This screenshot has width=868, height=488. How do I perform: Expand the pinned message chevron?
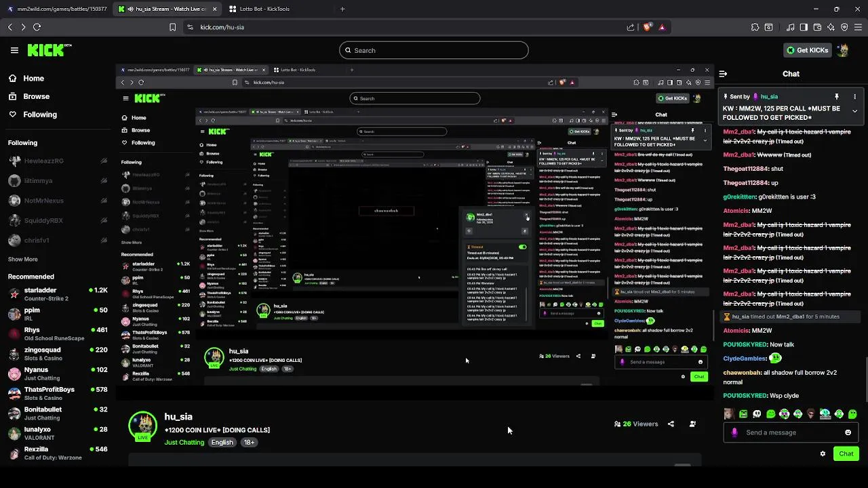pyautogui.click(x=854, y=111)
